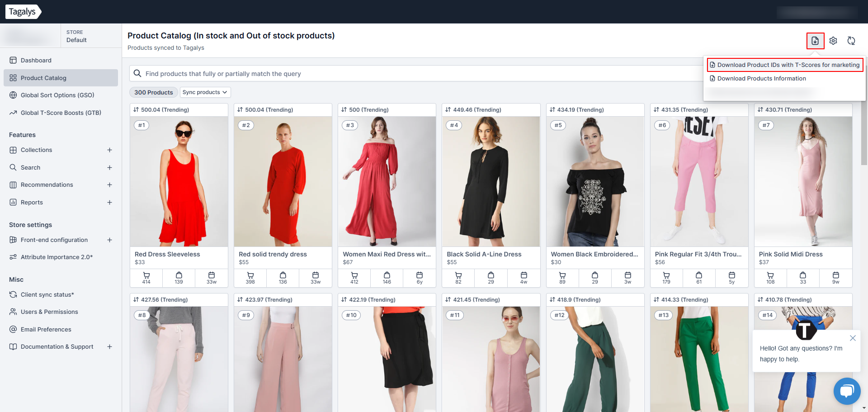
Task: Close the chat greeting popup
Action: (x=853, y=338)
